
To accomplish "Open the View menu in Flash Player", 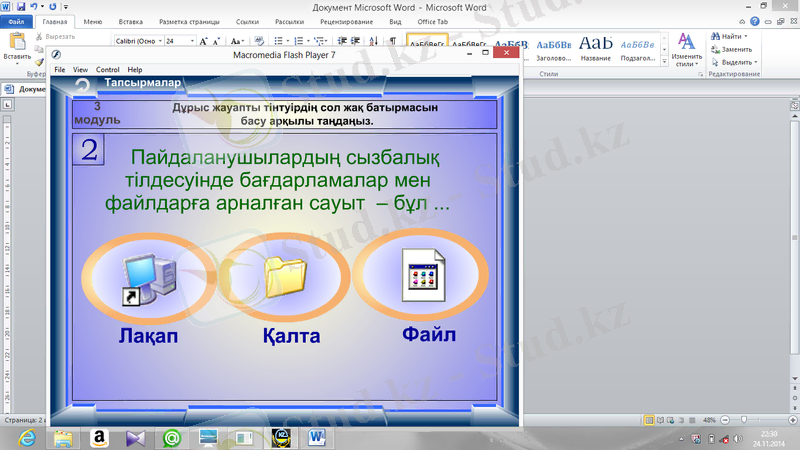I will (80, 69).
